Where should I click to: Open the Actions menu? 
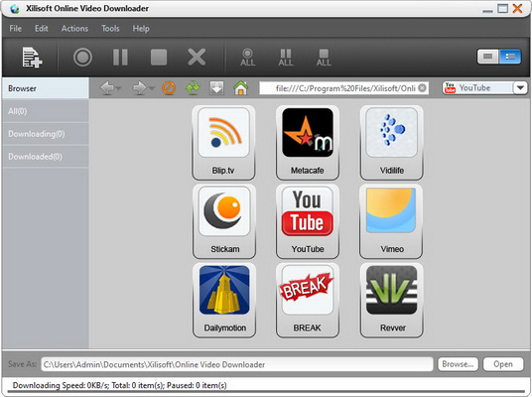(74, 29)
